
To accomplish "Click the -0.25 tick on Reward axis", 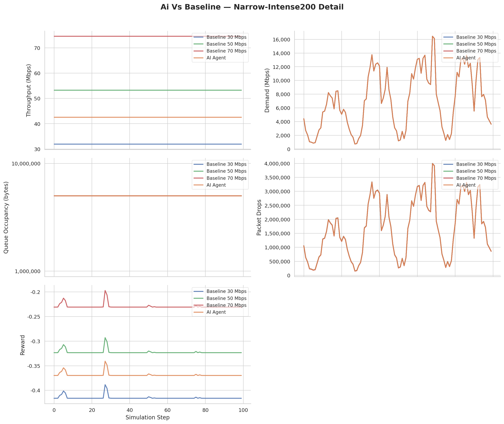I will coord(34,317).
